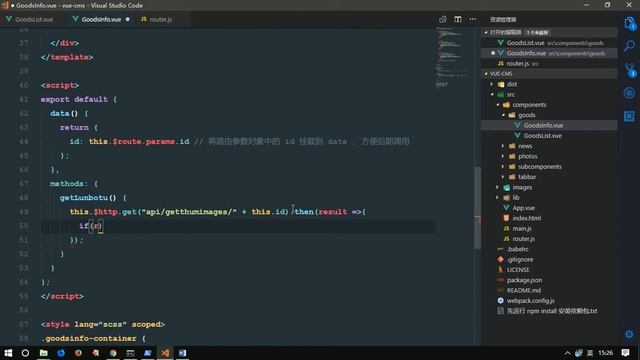Click the network icon in system tray
This screenshot has height=360, width=640.
(578, 353)
